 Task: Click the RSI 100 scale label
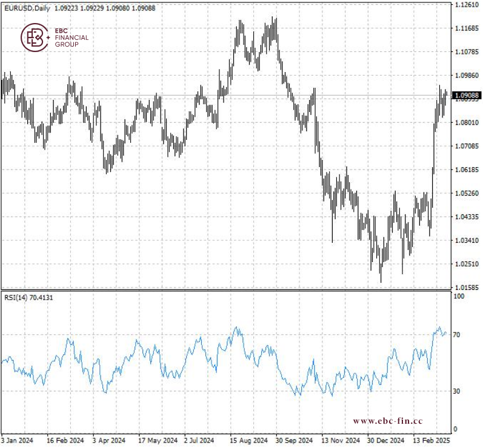(459, 297)
